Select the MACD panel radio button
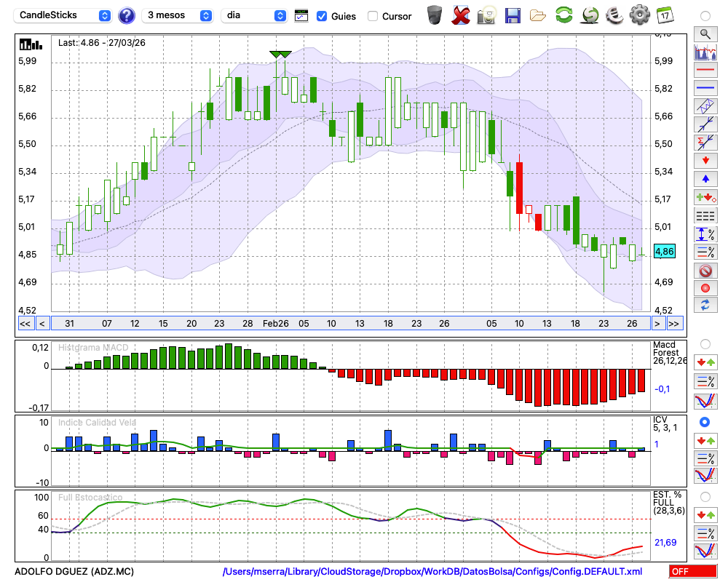 [x=705, y=344]
